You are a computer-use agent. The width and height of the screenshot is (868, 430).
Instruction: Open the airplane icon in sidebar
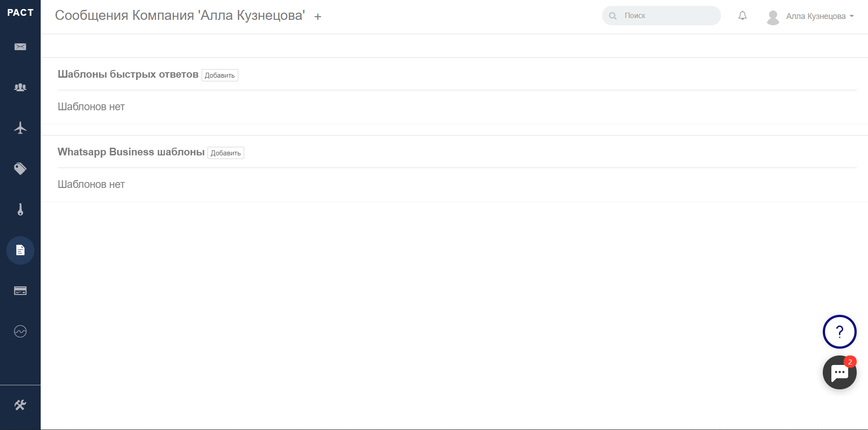coord(20,128)
